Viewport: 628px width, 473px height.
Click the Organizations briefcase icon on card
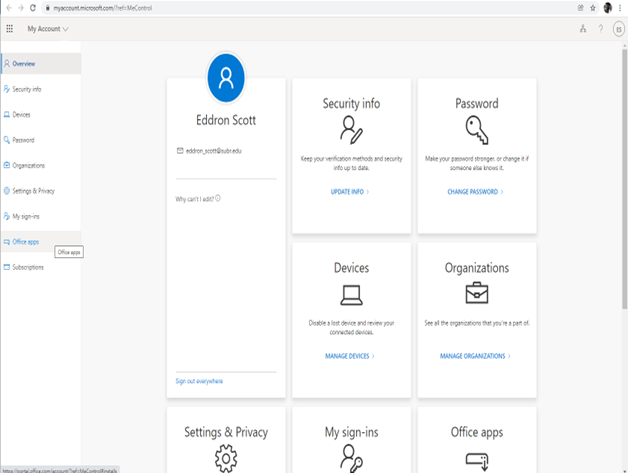pyautogui.click(x=477, y=293)
